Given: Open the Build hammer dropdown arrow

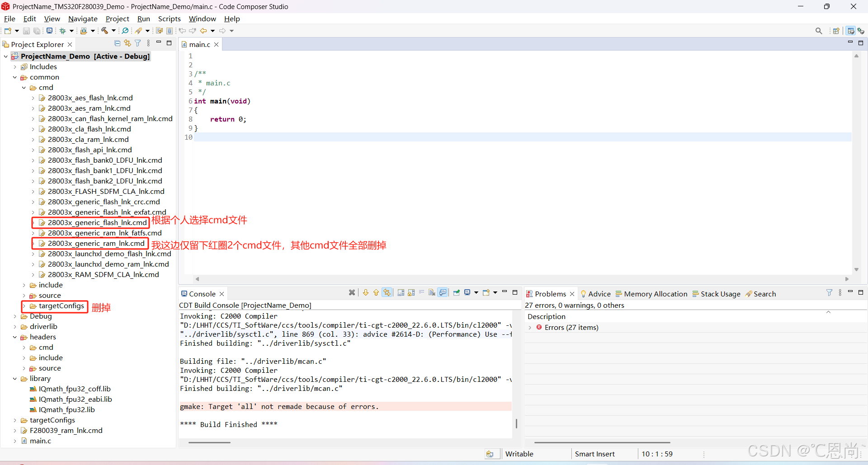Looking at the screenshot, I should [113, 31].
